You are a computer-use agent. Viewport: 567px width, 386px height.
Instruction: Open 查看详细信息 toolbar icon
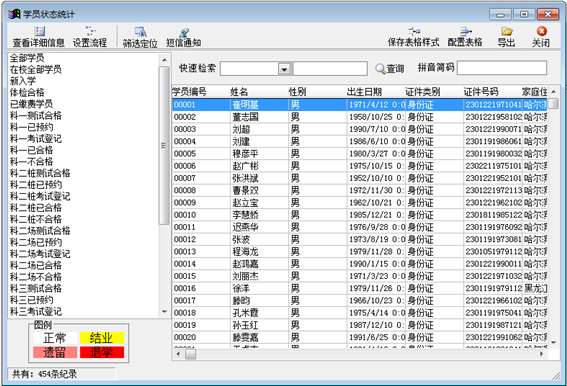click(x=39, y=31)
